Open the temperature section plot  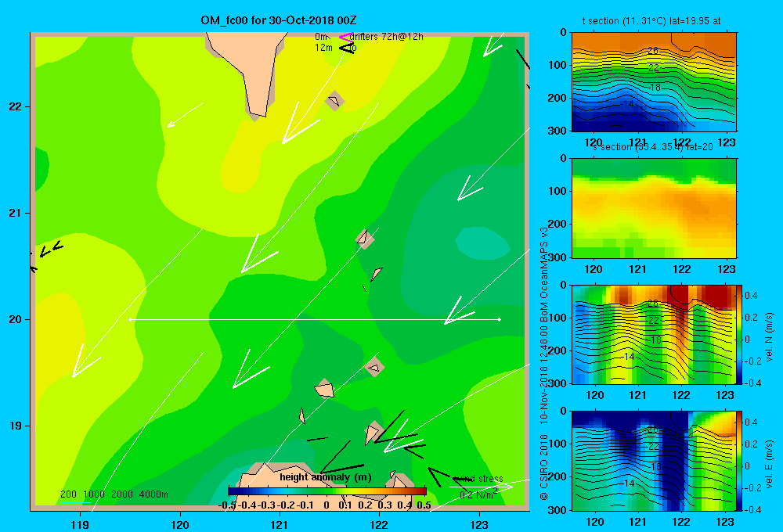point(654,82)
